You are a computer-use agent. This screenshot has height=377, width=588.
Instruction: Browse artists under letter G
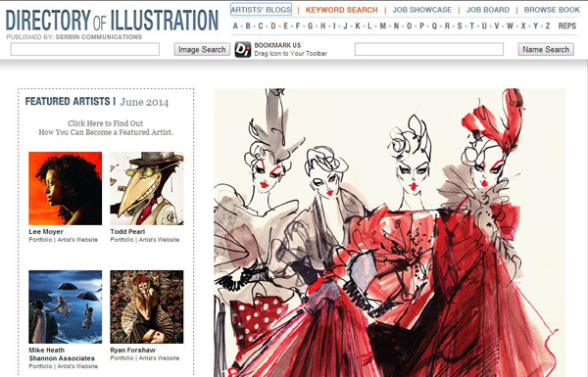click(310, 25)
